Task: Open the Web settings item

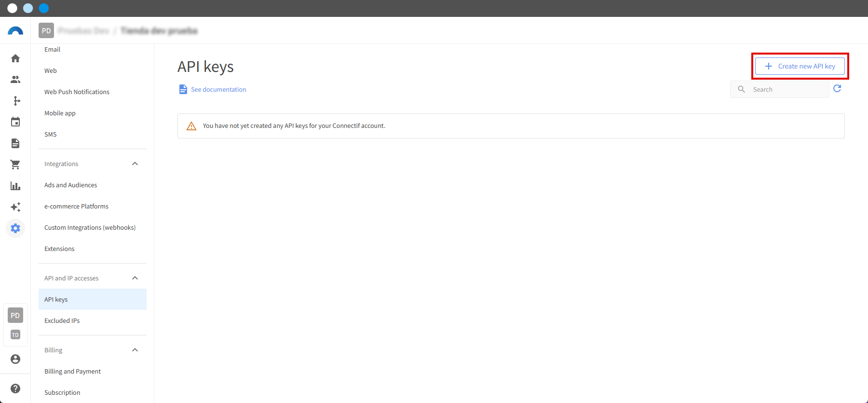Action: 93,70
